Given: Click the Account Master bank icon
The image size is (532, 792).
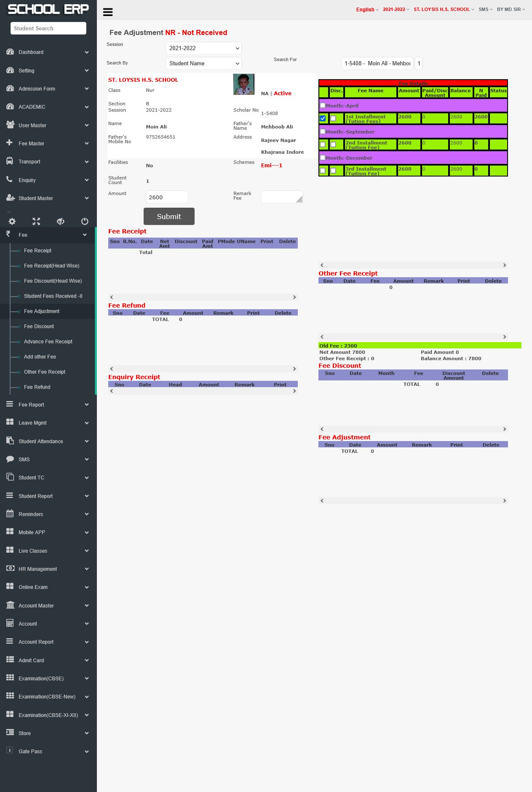Looking at the screenshot, I should [x=10, y=605].
